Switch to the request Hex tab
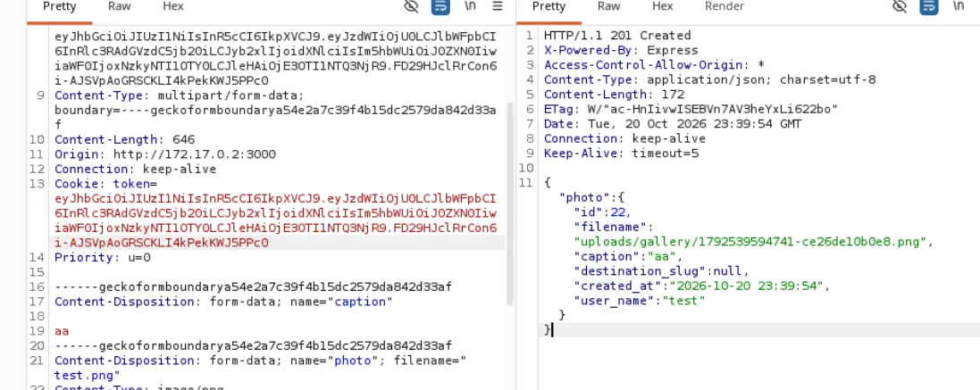 click(173, 6)
